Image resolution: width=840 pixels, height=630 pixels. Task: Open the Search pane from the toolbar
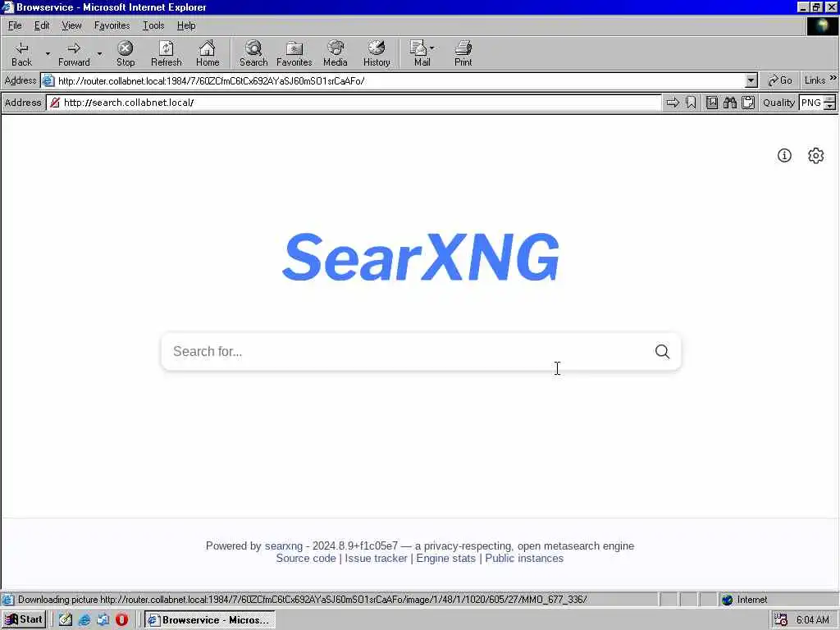[253, 54]
